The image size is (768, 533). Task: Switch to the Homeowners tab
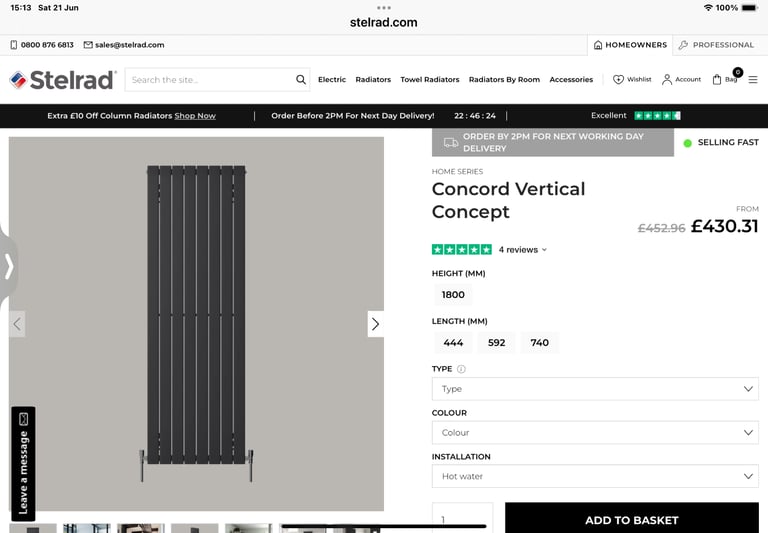pyautogui.click(x=630, y=45)
